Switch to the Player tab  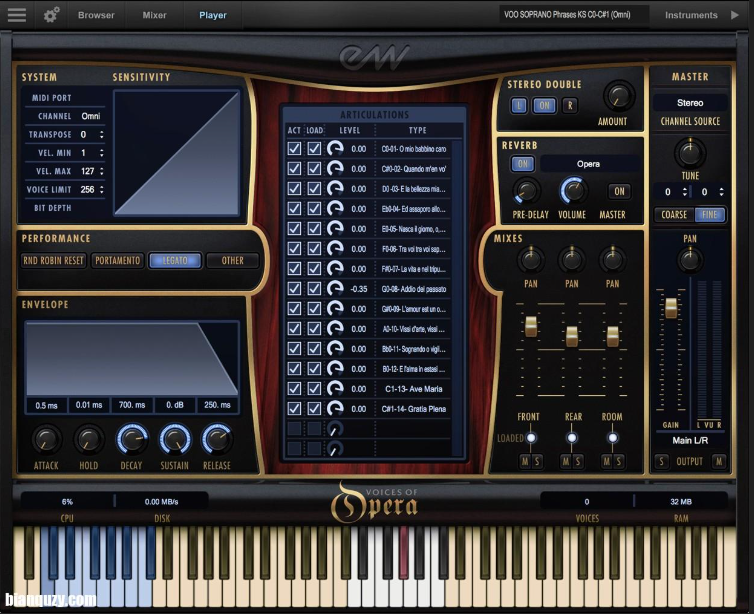[x=213, y=15]
